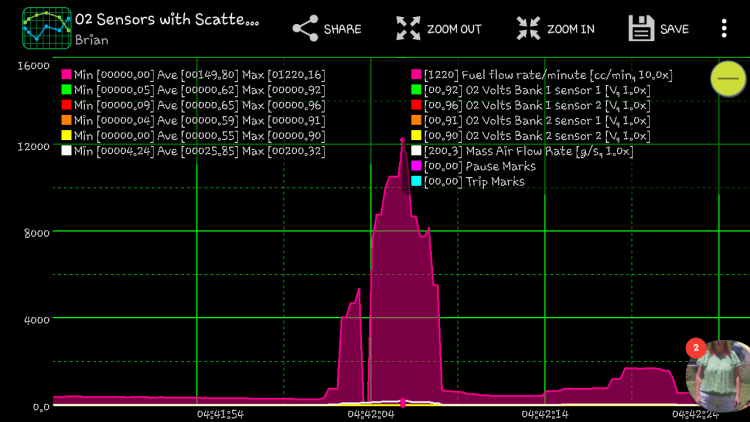Image resolution: width=750 pixels, height=422 pixels.
Task: Select the Trip Marks legend entry
Action: [468, 182]
